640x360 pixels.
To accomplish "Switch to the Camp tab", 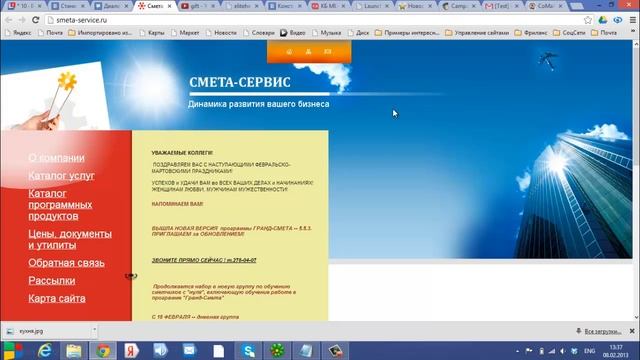I will point(458,6).
